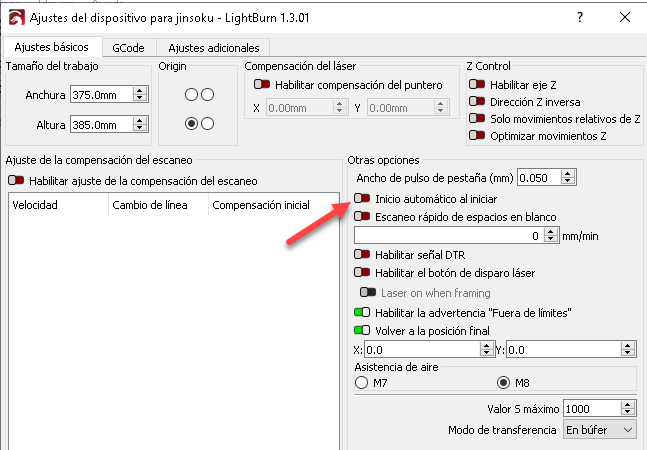The height and width of the screenshot is (450, 647).
Task: Click the Anchura spinner arrows
Action: [x=140, y=95]
